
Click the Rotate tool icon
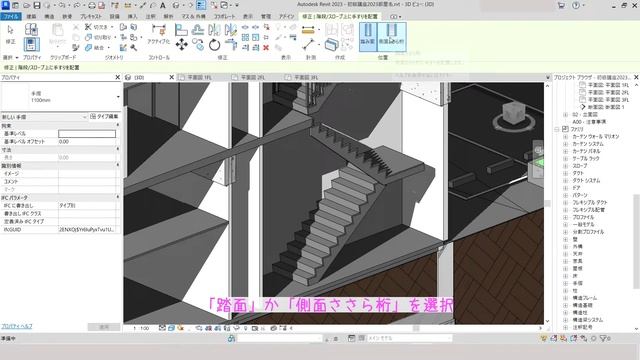tap(214, 44)
